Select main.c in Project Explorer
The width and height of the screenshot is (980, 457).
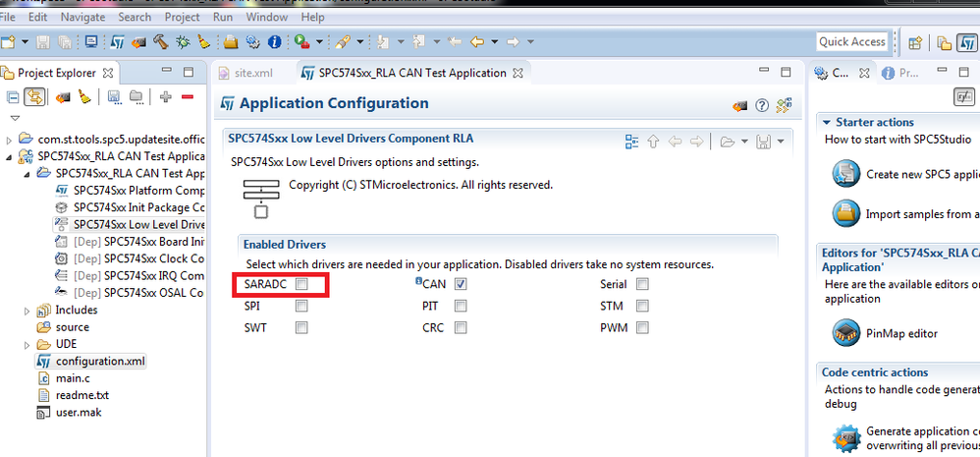tap(73, 378)
